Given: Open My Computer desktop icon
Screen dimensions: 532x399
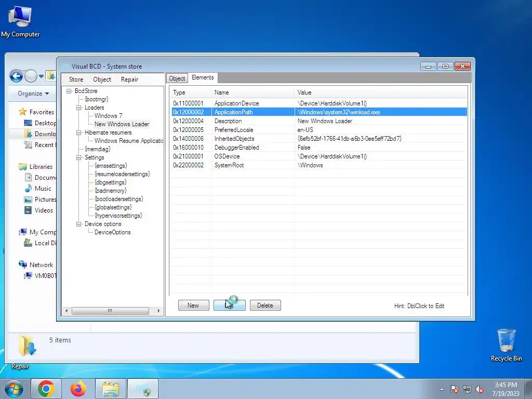Looking at the screenshot, I should coord(20,22).
